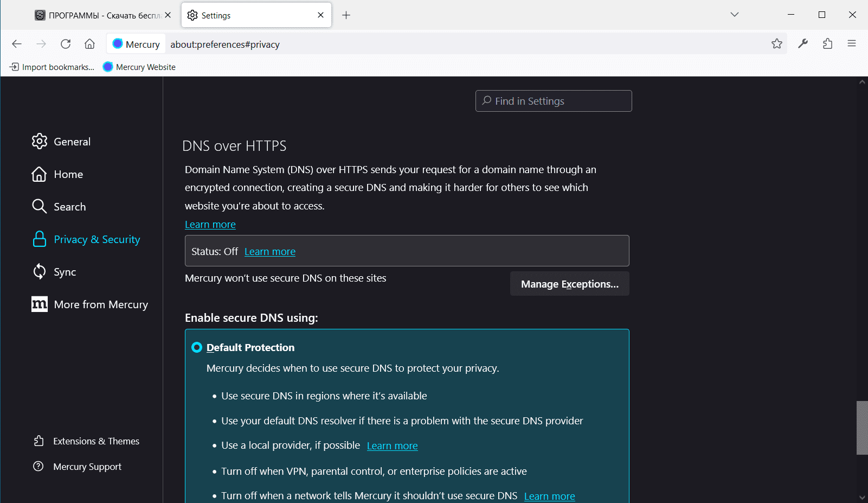Click the reload page icon
Screen dimensions: 868x503
click(x=66, y=44)
